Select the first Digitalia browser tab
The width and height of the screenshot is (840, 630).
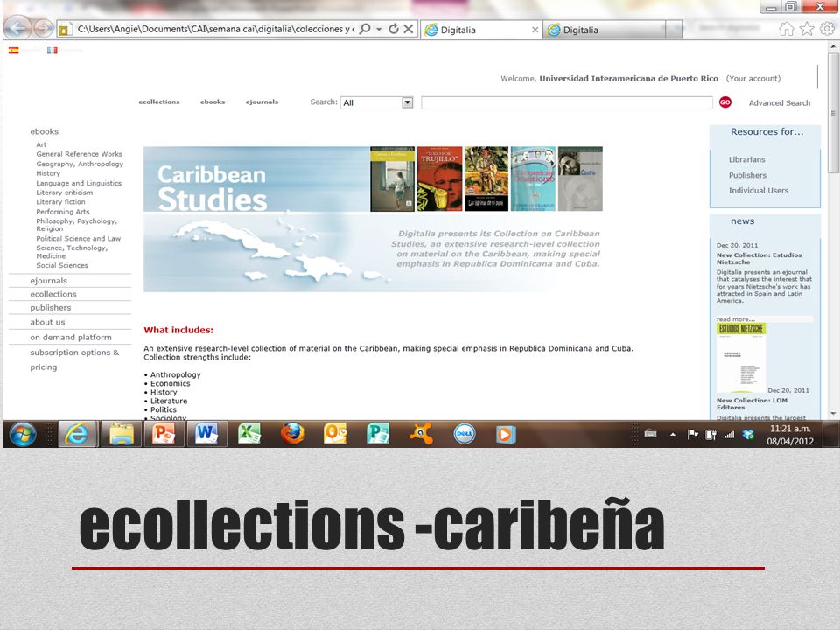tap(480, 30)
